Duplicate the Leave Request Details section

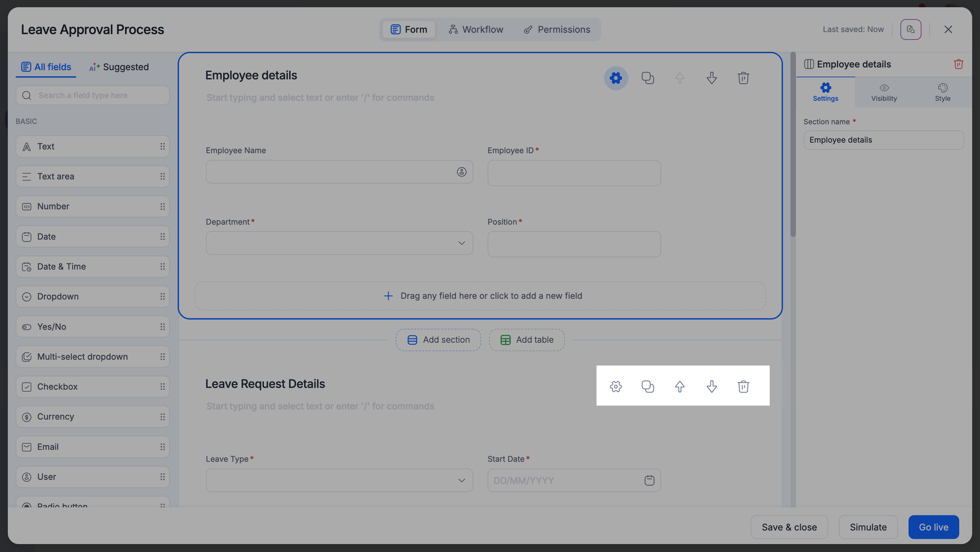click(x=647, y=386)
